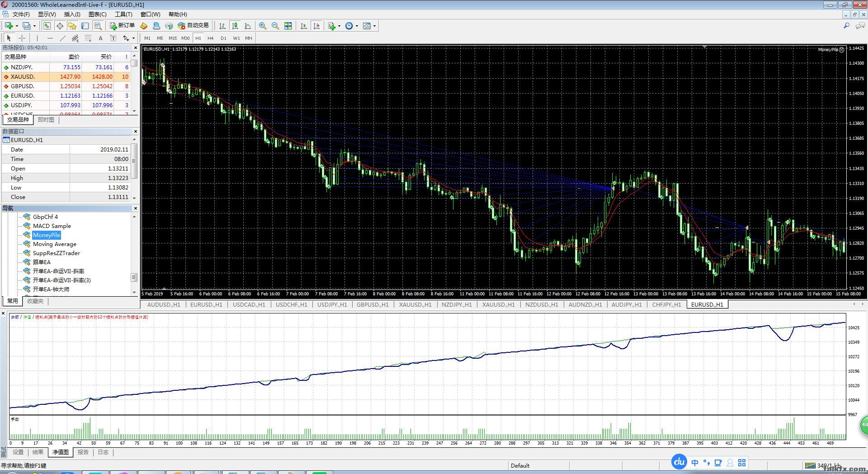Open MetaEditor from the toolbar
The height and width of the screenshot is (474, 868).
pos(144,26)
